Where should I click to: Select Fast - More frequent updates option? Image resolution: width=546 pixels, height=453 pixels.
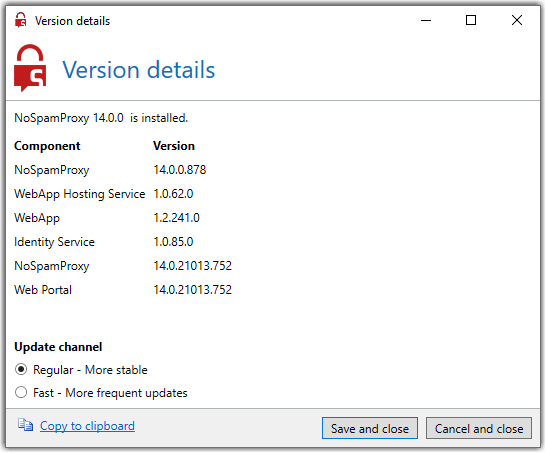coord(21,393)
